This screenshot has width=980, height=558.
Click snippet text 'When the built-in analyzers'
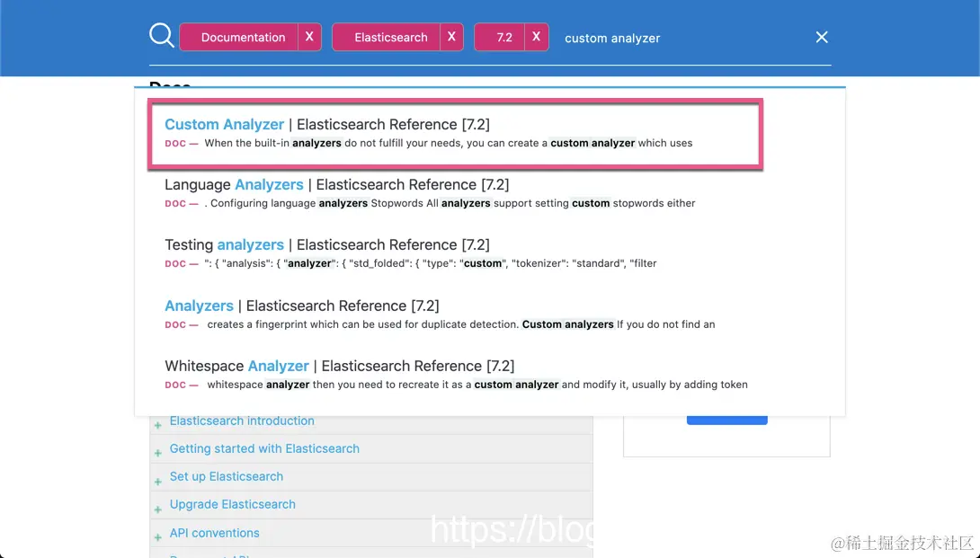(x=272, y=143)
